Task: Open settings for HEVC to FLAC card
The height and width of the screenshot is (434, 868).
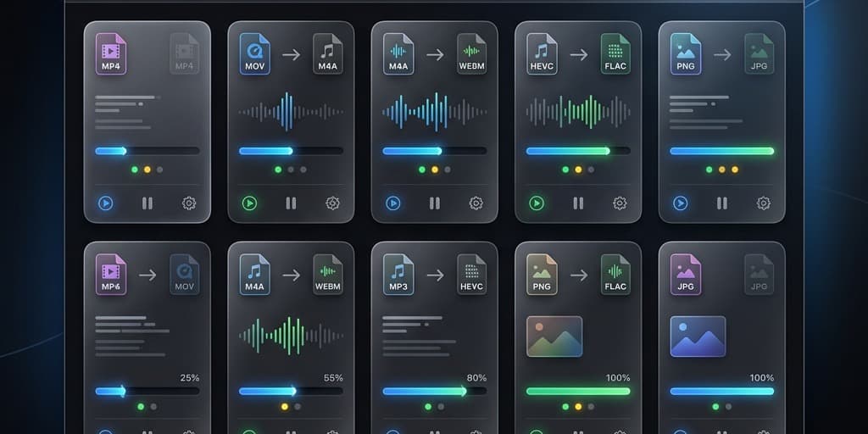Action: (x=620, y=203)
